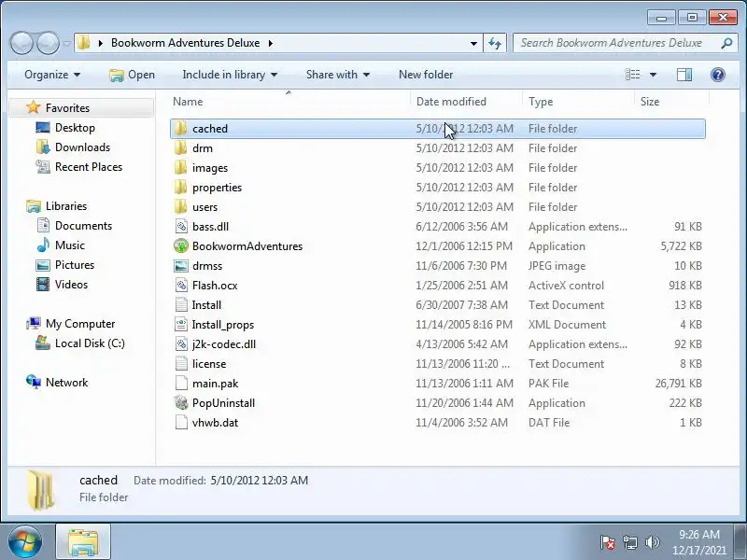The height and width of the screenshot is (560, 747).
Task: Click the Open toolbar button
Action: click(132, 75)
